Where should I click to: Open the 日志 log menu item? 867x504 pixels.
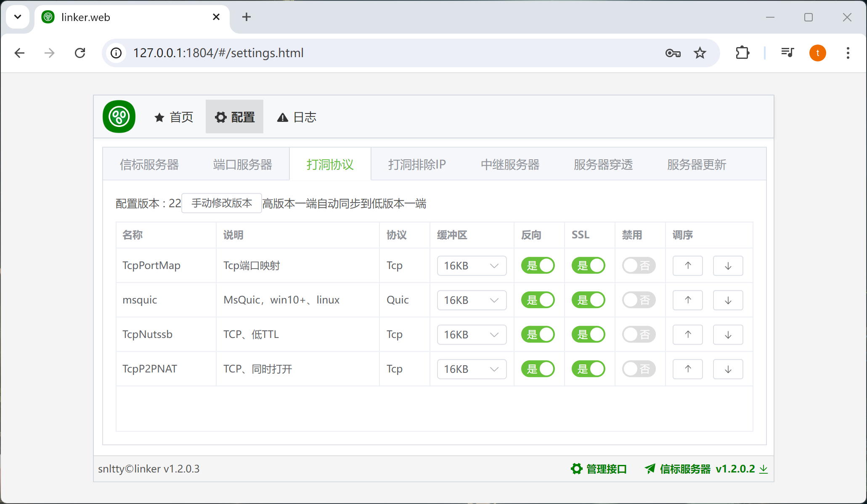click(x=297, y=117)
